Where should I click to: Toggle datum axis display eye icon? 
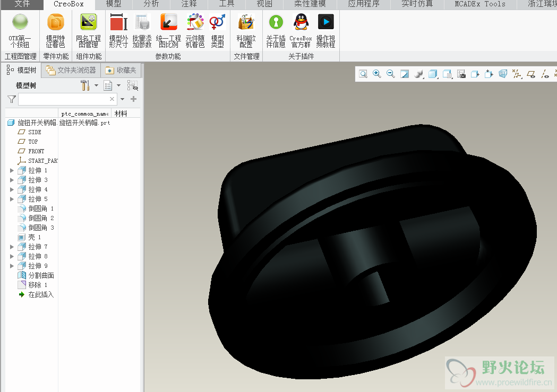tap(545, 74)
